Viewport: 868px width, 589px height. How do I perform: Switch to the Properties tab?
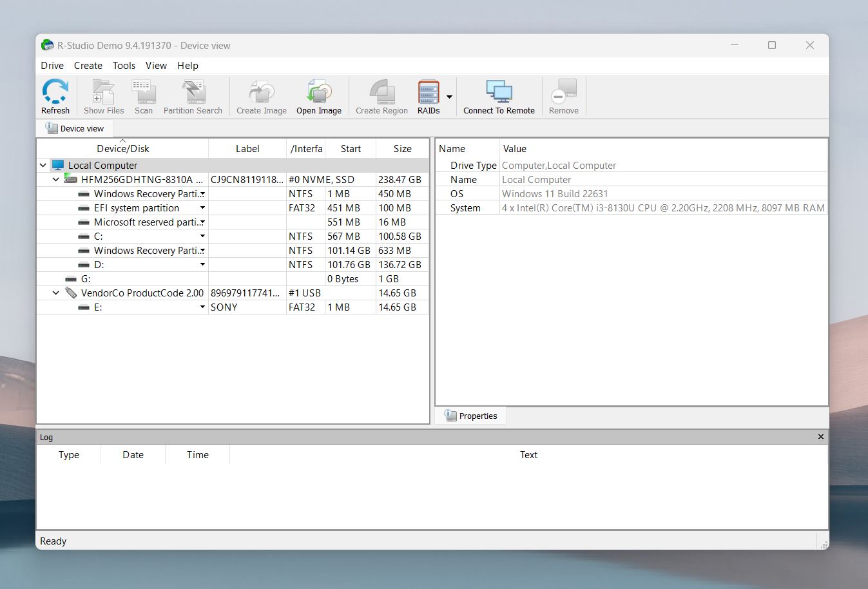[x=471, y=416]
